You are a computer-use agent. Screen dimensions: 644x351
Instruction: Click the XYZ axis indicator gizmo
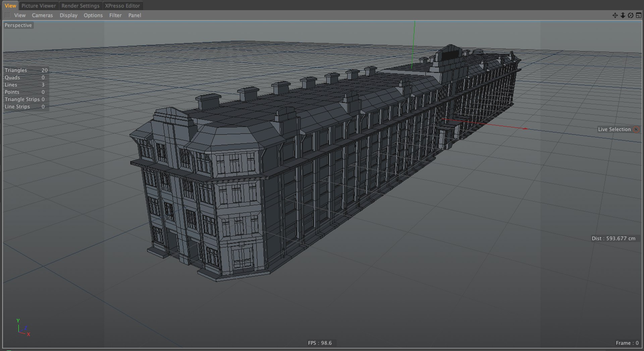point(23,328)
